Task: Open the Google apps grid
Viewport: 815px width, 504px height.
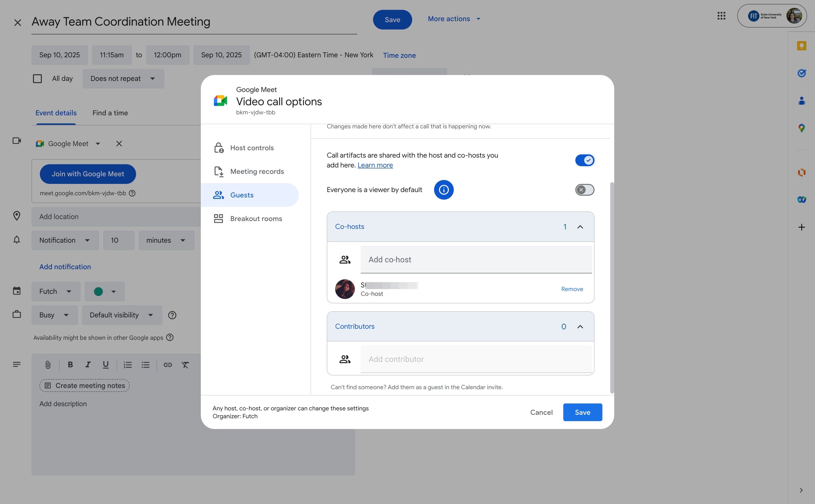Action: [721, 15]
